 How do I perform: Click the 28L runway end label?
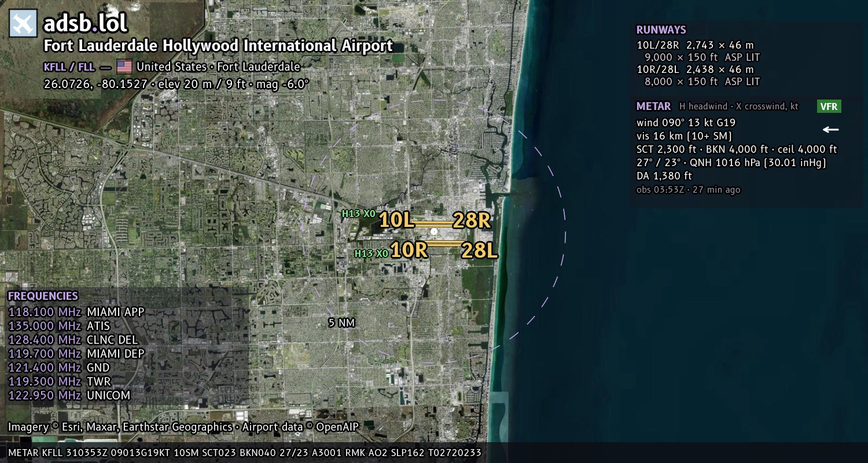pos(479,250)
